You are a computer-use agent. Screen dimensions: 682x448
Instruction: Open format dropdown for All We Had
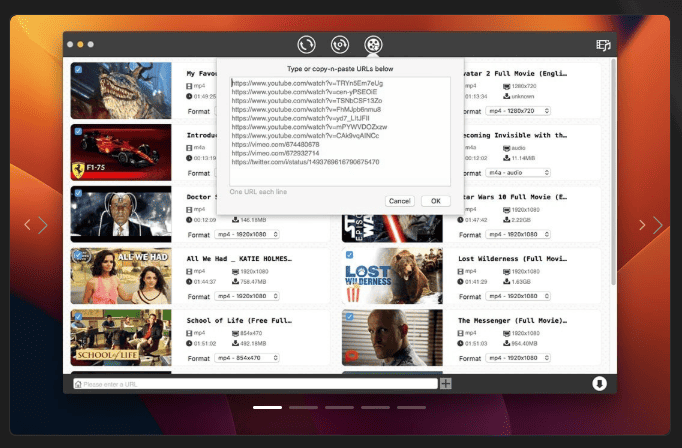(247, 296)
